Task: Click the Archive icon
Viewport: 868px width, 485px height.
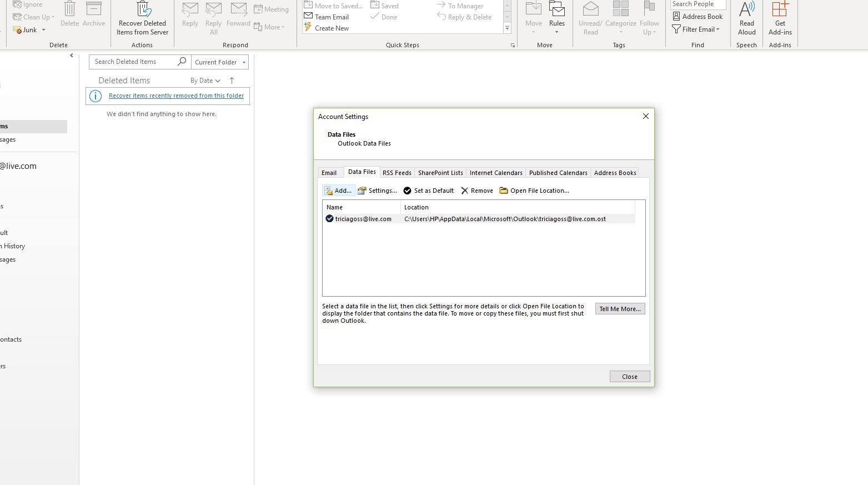Action: pyautogui.click(x=93, y=9)
